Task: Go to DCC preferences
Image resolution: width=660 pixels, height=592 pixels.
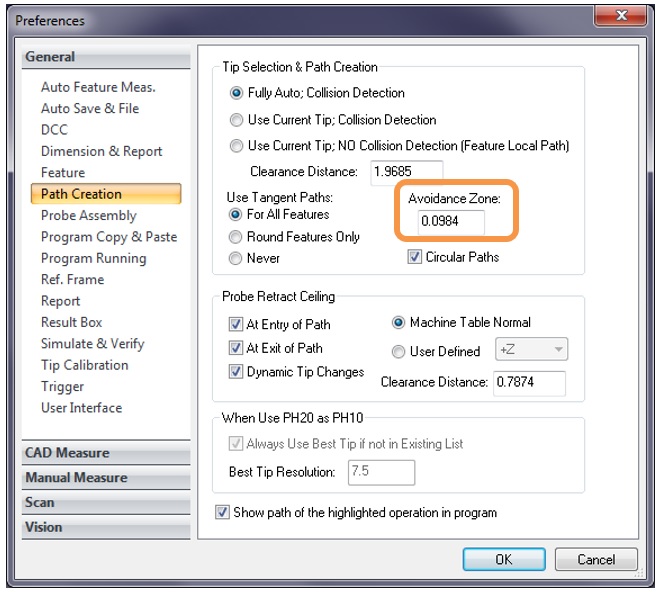Action: (x=54, y=130)
